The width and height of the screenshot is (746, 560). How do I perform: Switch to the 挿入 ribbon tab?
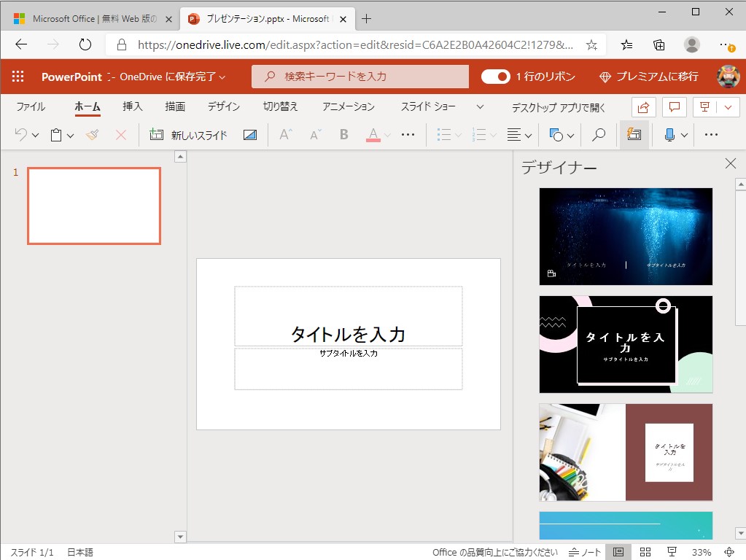point(131,106)
